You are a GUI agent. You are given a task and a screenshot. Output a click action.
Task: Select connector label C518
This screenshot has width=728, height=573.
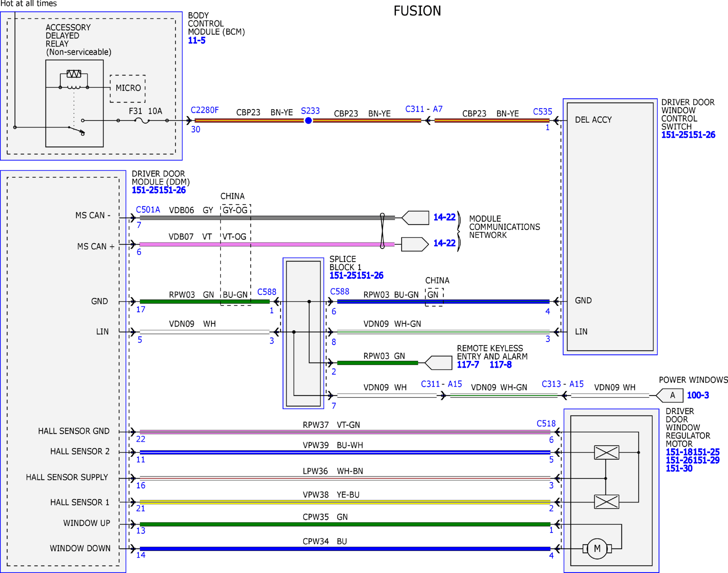coord(546,424)
